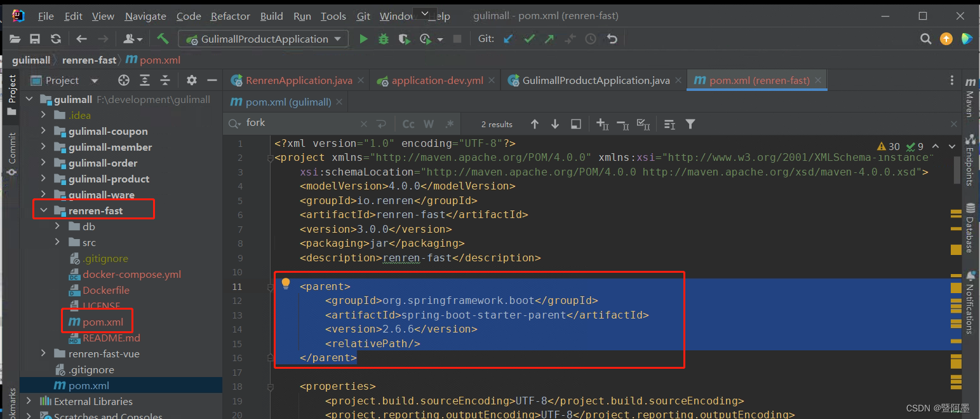The height and width of the screenshot is (419, 980).
Task: Click the Git update project arrow
Action: click(508, 38)
